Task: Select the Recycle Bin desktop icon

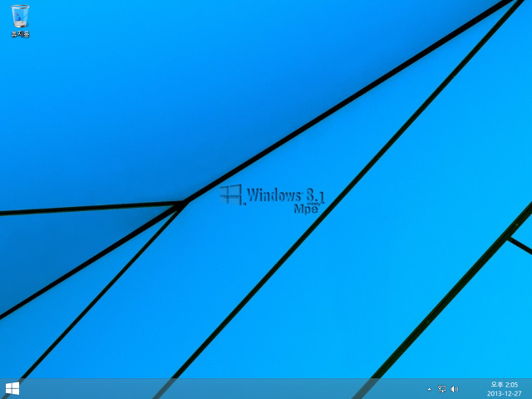Action: pos(20,20)
